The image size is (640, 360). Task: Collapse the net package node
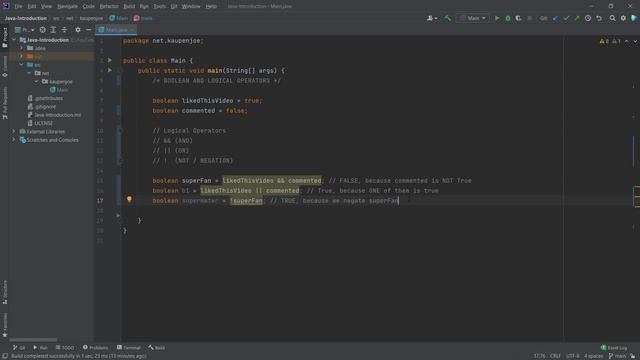(29, 73)
